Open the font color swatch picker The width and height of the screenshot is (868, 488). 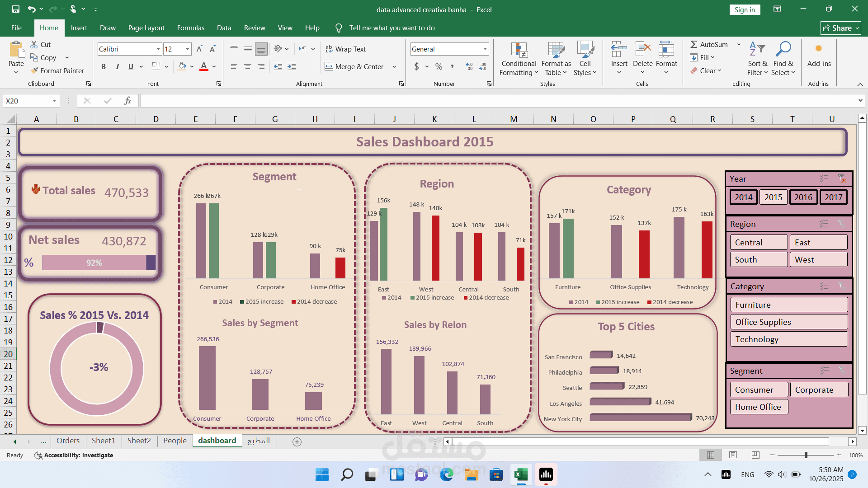coord(215,66)
